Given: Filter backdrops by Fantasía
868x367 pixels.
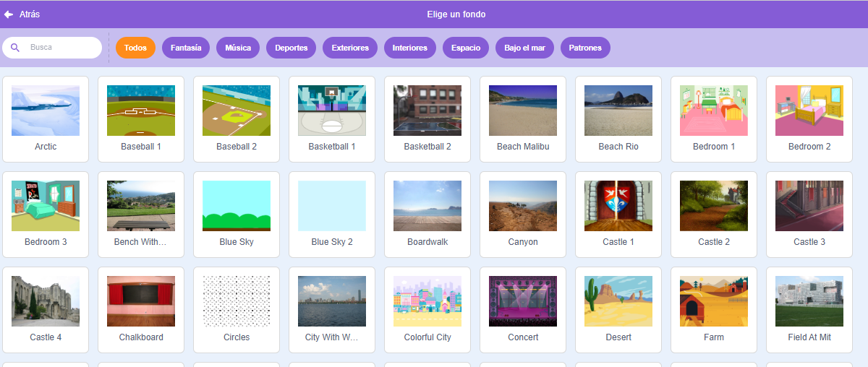Looking at the screenshot, I should [186, 48].
